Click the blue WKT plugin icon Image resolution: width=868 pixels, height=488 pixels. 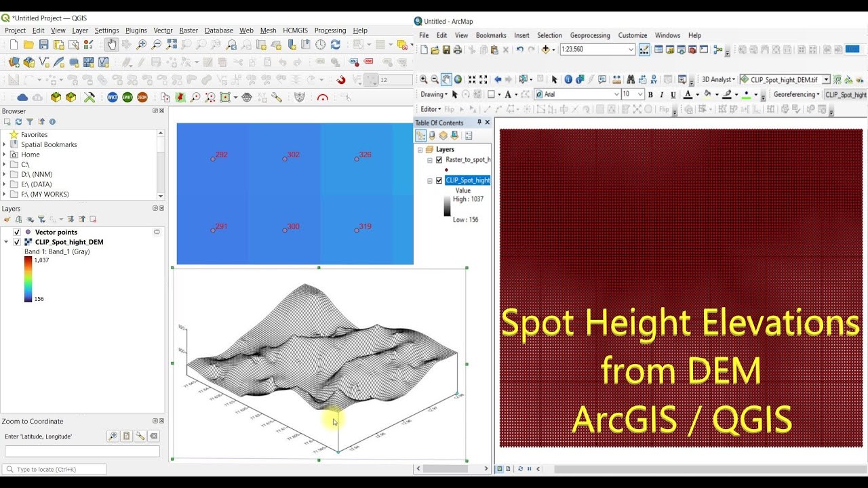point(113,98)
